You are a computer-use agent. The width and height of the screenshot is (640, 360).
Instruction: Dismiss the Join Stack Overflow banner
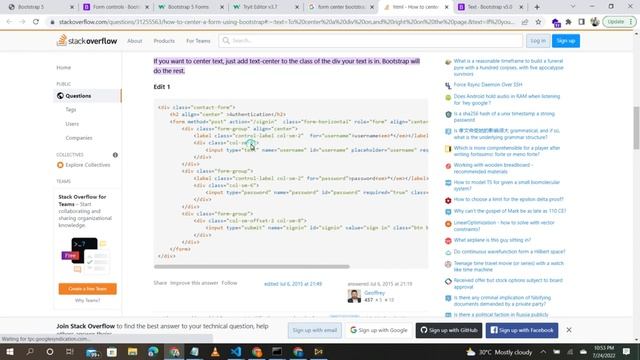tap(569, 330)
